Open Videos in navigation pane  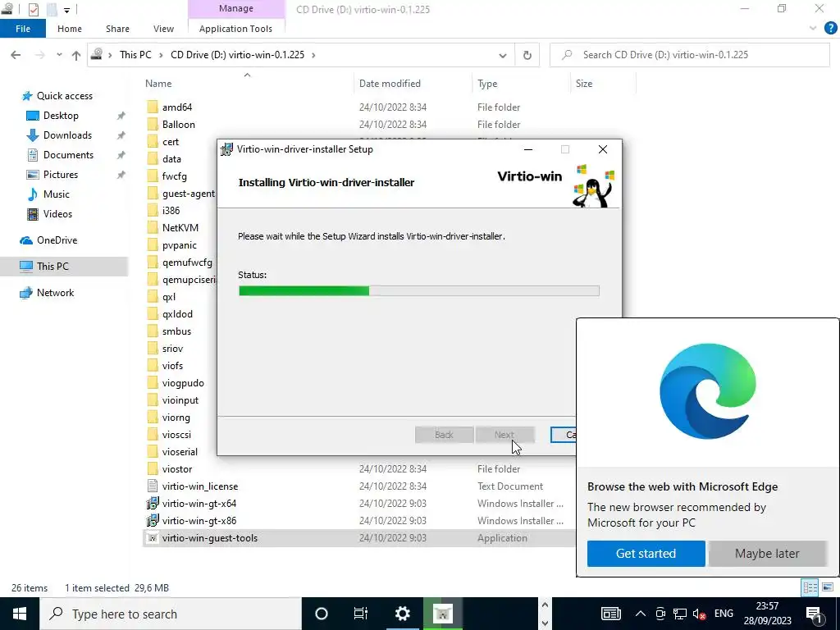point(57,214)
